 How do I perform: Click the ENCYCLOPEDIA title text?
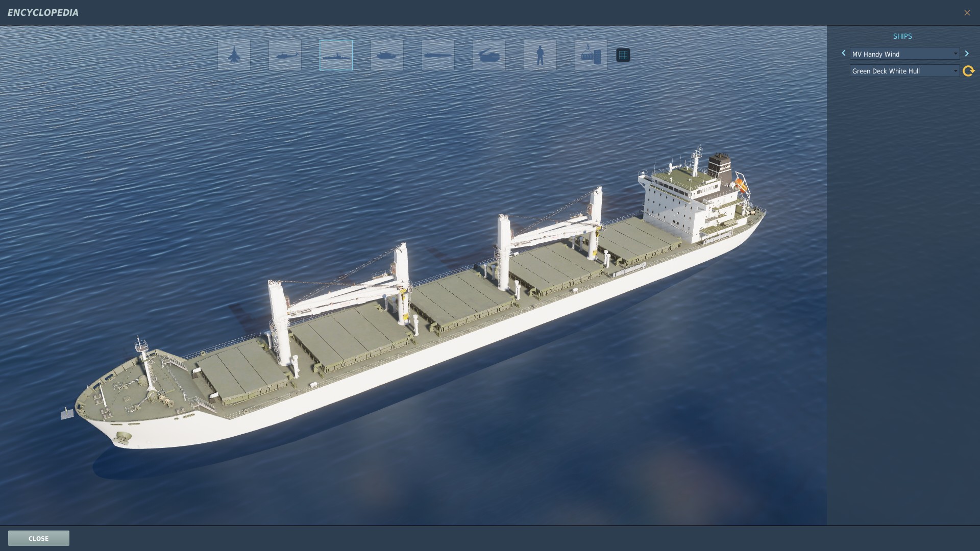pos(43,13)
